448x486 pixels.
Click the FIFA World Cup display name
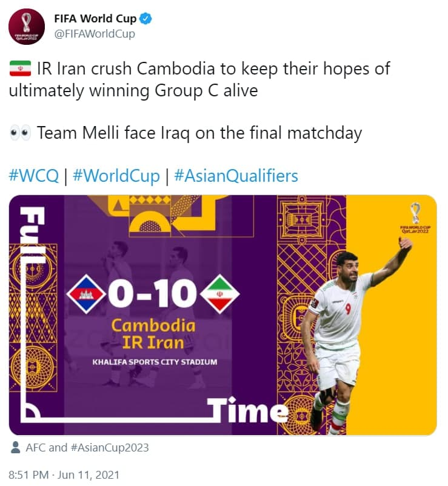pos(95,19)
